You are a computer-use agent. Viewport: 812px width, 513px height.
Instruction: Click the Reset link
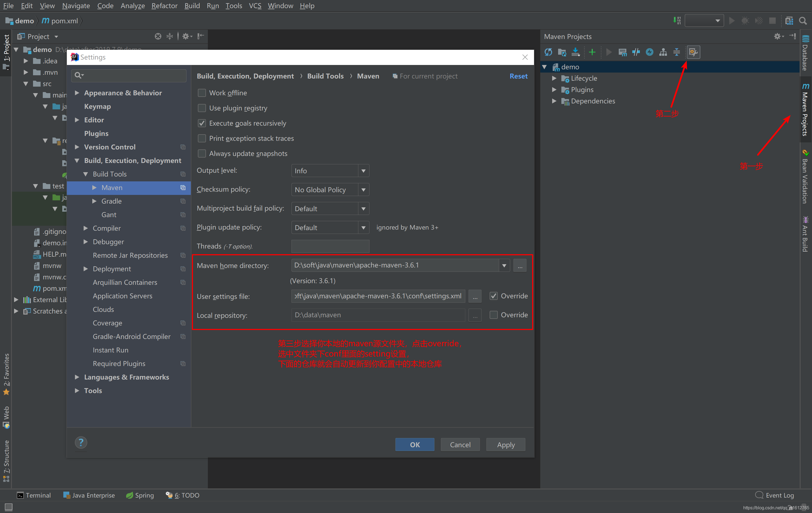tap(518, 76)
